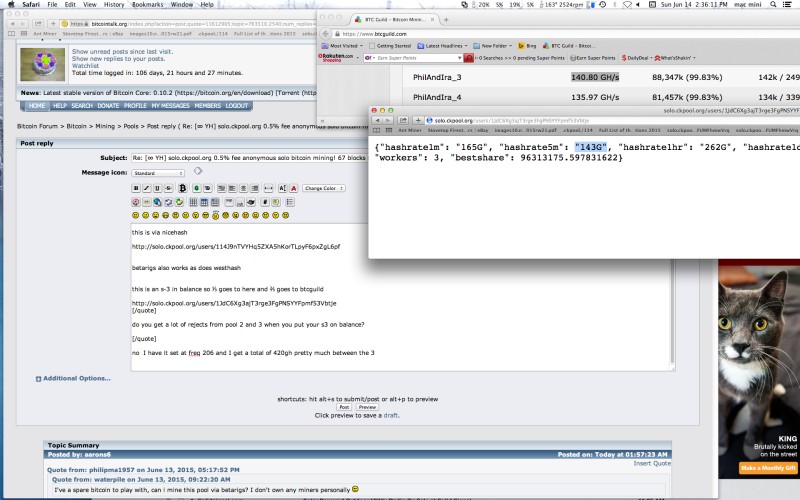Open Safari Bookmarks menu
Screen dimensions: 800x500
click(x=147, y=4)
